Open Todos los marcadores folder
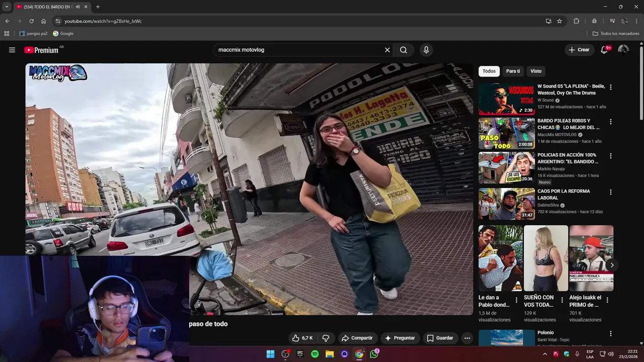The height and width of the screenshot is (362, 644). [616, 34]
